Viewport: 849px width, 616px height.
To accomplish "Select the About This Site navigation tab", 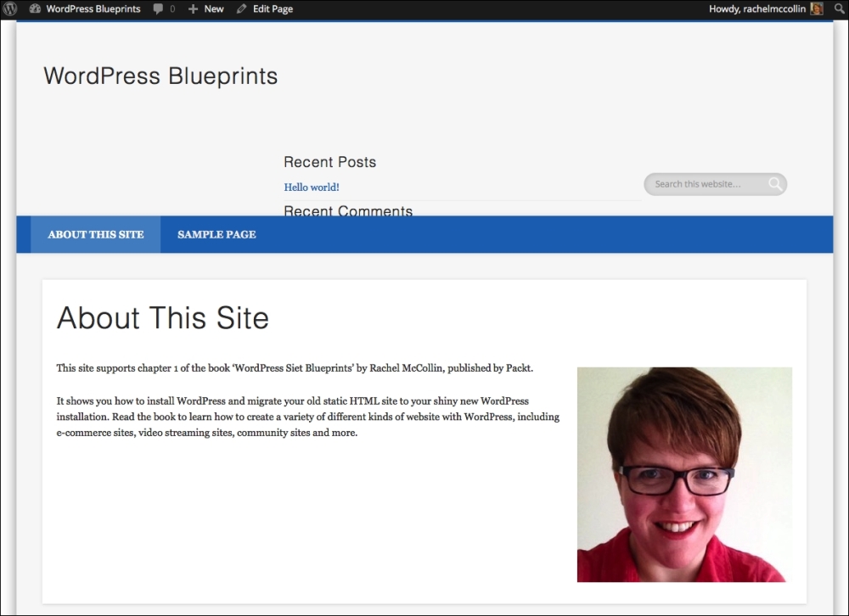I will point(96,234).
